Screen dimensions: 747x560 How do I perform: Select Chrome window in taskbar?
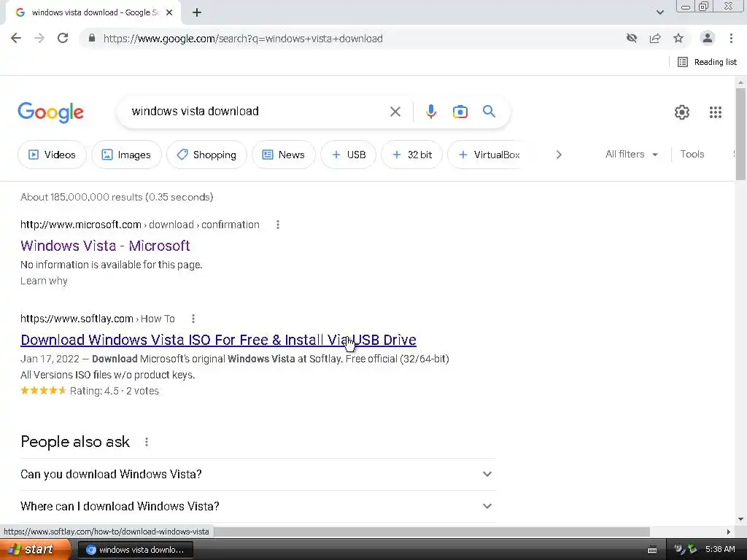pos(135,550)
